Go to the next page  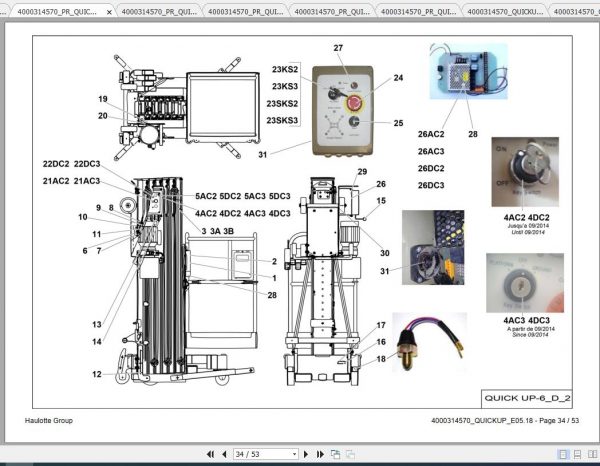coord(306,454)
